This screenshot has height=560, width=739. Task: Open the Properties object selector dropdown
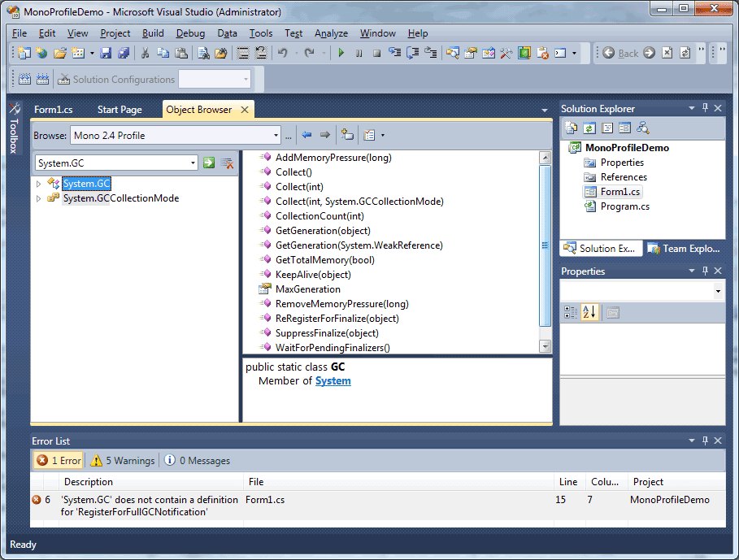click(718, 291)
